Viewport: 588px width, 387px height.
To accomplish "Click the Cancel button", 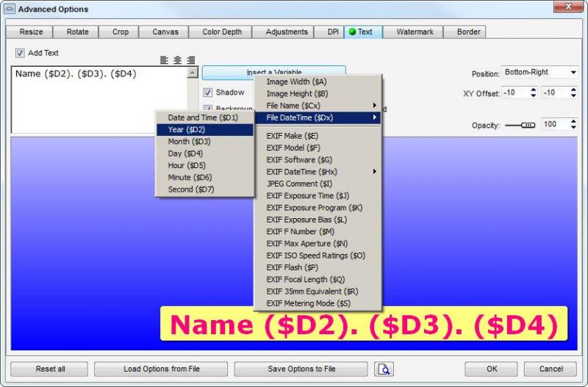I will 551,369.
